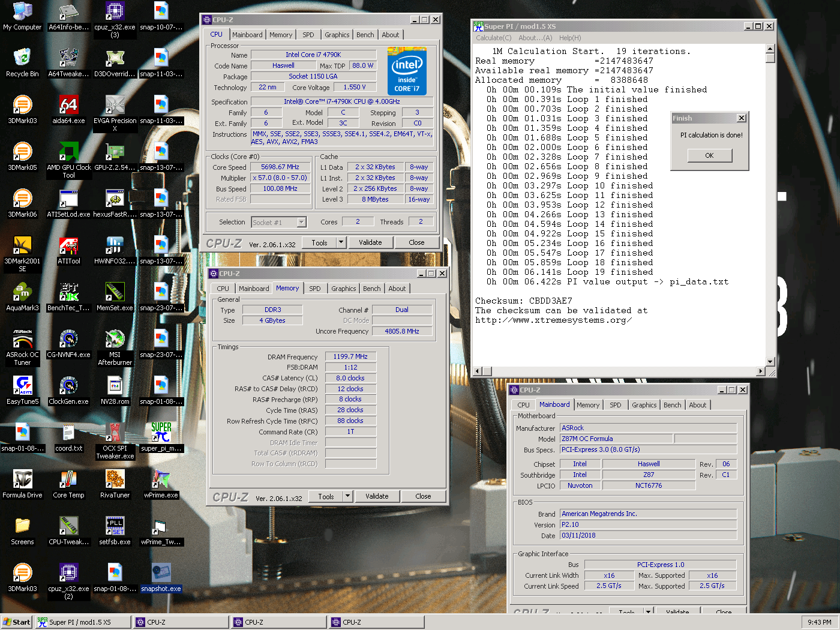Open the snapshot.exe desktop icon
Viewport: 840px width, 630px height.
(161, 578)
